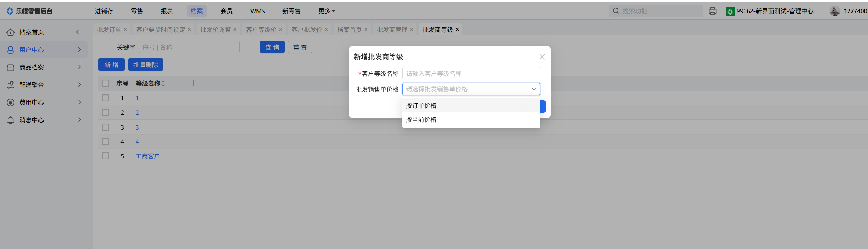Close the 批发订单 tab

coord(125,30)
